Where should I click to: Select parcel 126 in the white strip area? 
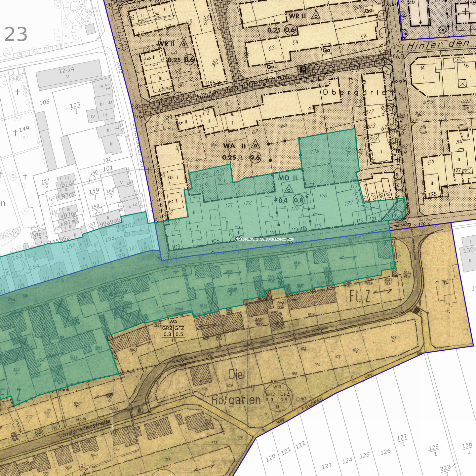coord(385,452)
